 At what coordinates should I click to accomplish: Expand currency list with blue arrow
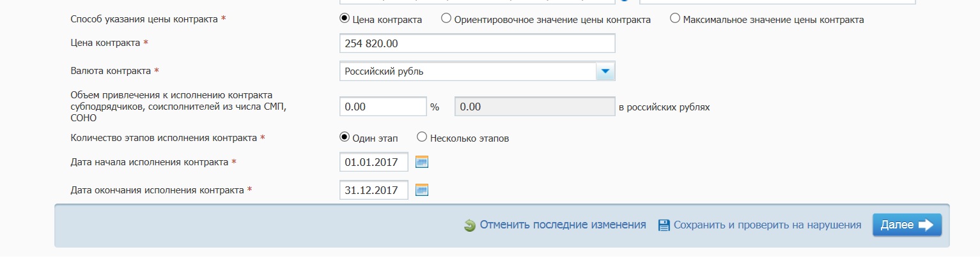[x=605, y=71]
